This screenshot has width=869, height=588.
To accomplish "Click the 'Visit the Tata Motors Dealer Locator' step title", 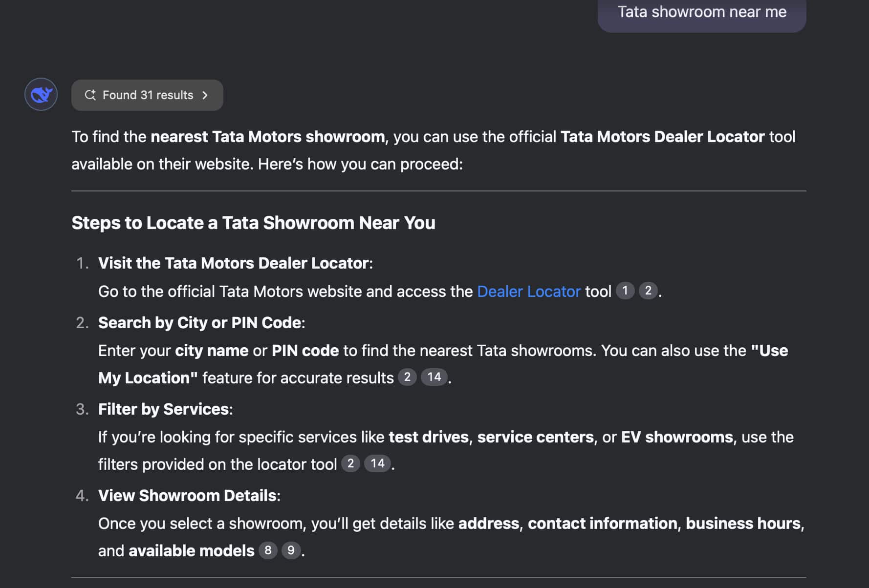I will click(234, 263).
